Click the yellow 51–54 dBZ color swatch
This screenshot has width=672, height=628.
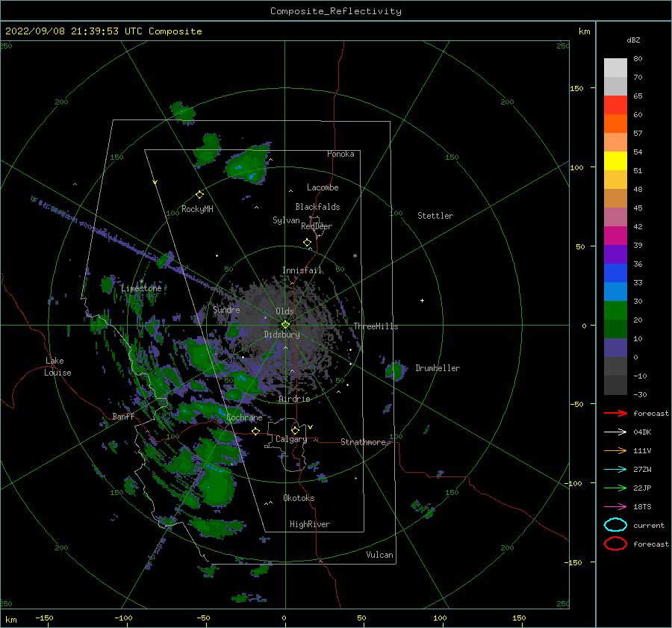point(615,161)
